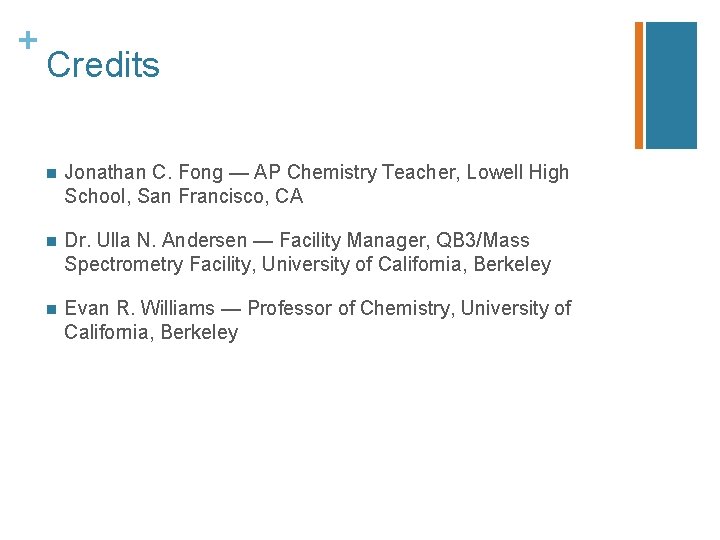Click the bullet before Dr. Ulla N. Andersen

coord(51,242)
